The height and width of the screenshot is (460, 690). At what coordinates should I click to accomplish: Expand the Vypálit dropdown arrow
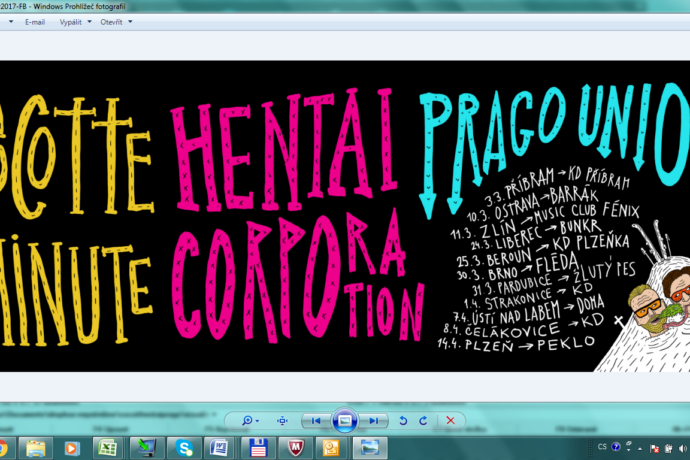tap(89, 22)
